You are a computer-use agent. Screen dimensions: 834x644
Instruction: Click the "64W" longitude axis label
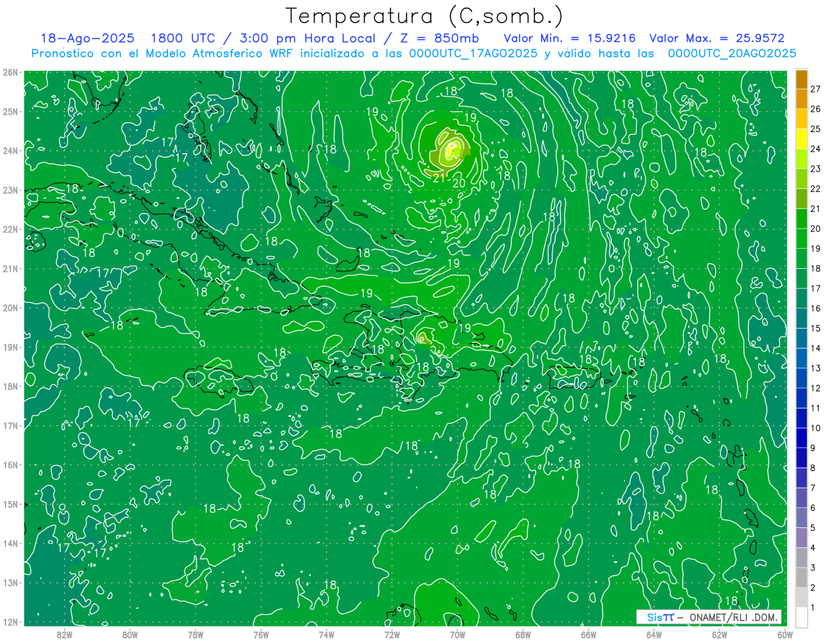coord(654,634)
